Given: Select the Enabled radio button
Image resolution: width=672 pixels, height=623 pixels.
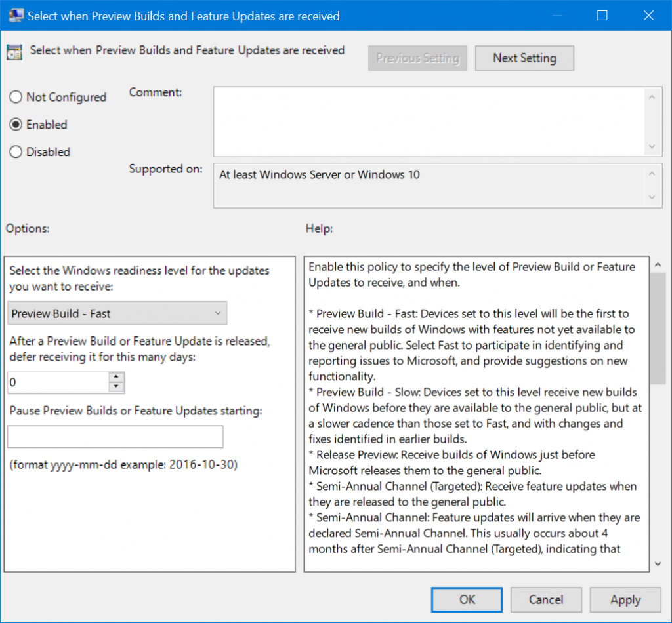Looking at the screenshot, I should coord(14,125).
